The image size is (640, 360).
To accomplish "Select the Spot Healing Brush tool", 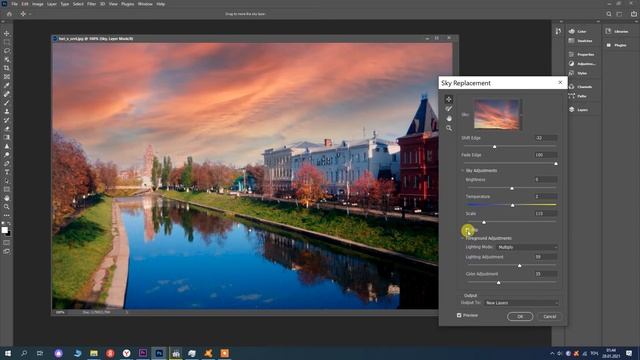I will click(x=7, y=94).
